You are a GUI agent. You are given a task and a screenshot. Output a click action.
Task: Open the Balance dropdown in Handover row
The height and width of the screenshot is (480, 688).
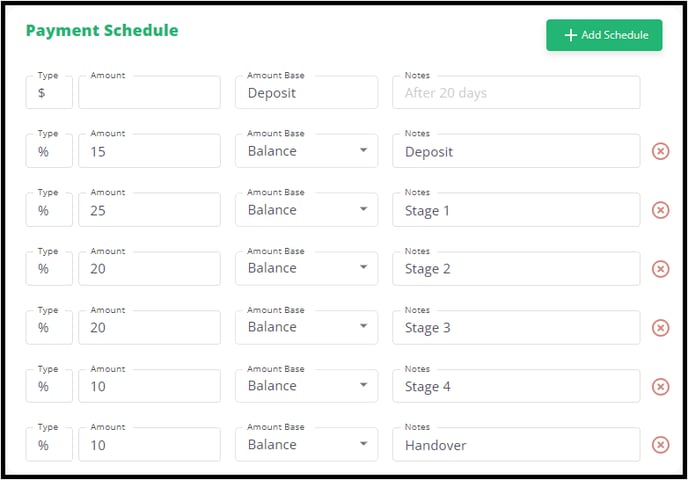pos(306,444)
